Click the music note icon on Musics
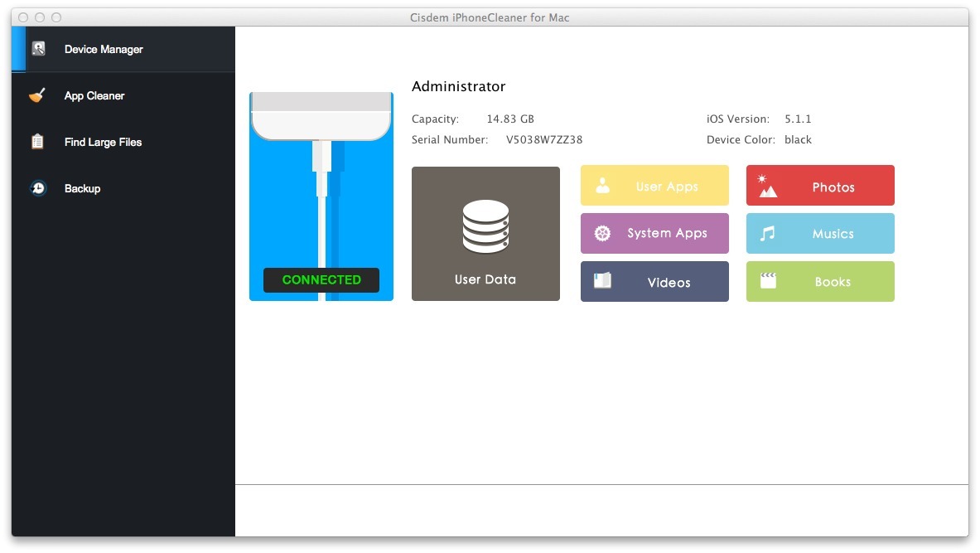Viewport: 980px width, 553px height. point(768,234)
